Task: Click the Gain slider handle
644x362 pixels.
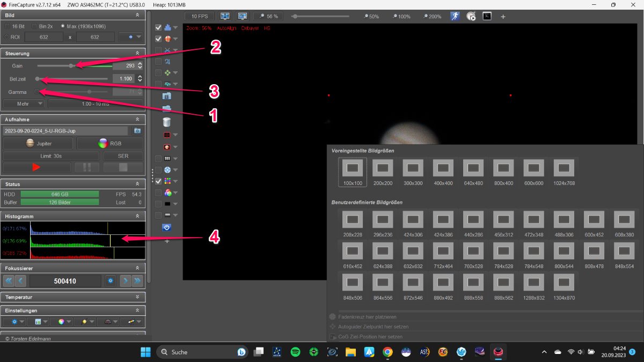Action: click(71, 65)
